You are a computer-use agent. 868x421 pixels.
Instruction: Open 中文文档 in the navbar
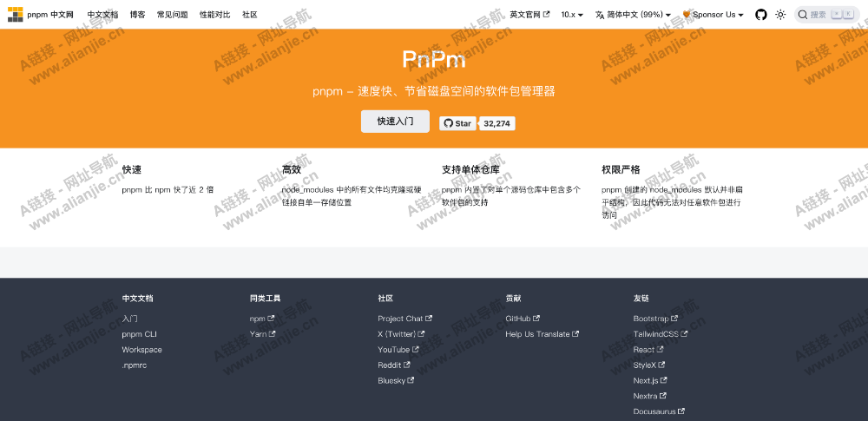pos(102,15)
